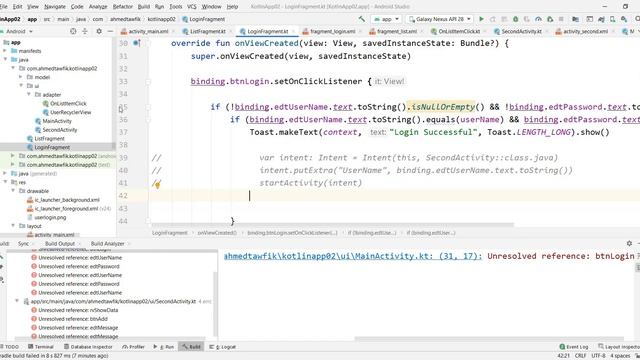
Task: Click the Profile app gauge icon
Action: (538, 19)
